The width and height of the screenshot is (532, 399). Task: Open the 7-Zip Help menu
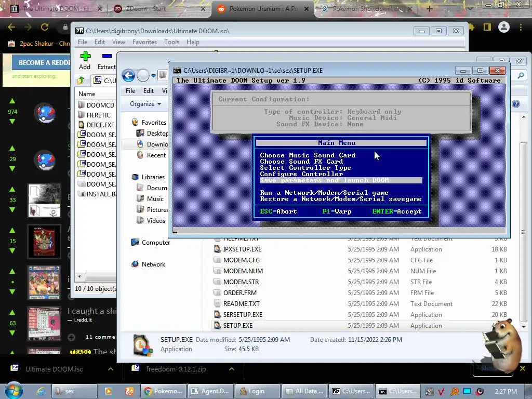[193, 42]
